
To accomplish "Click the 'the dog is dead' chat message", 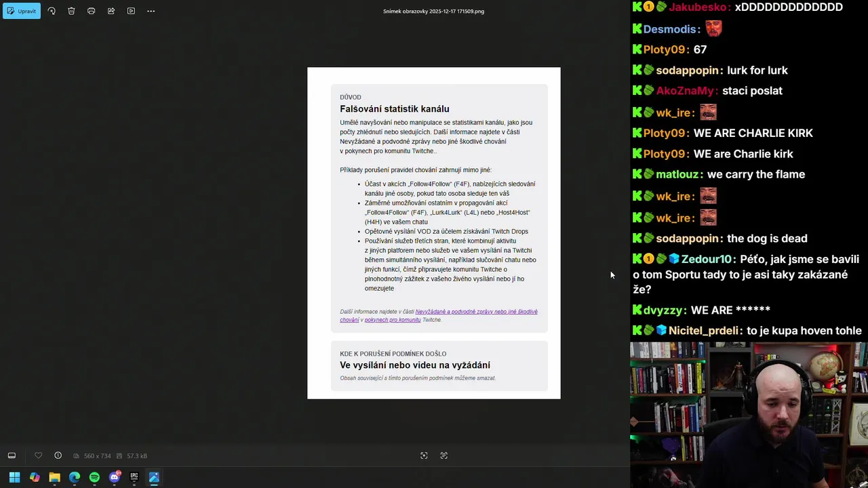I will [767, 239].
